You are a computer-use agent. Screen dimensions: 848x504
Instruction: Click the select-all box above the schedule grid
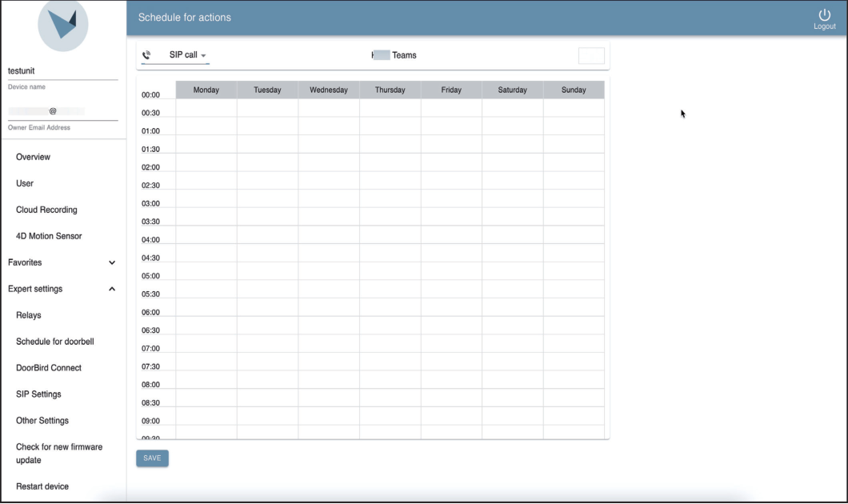coord(591,54)
